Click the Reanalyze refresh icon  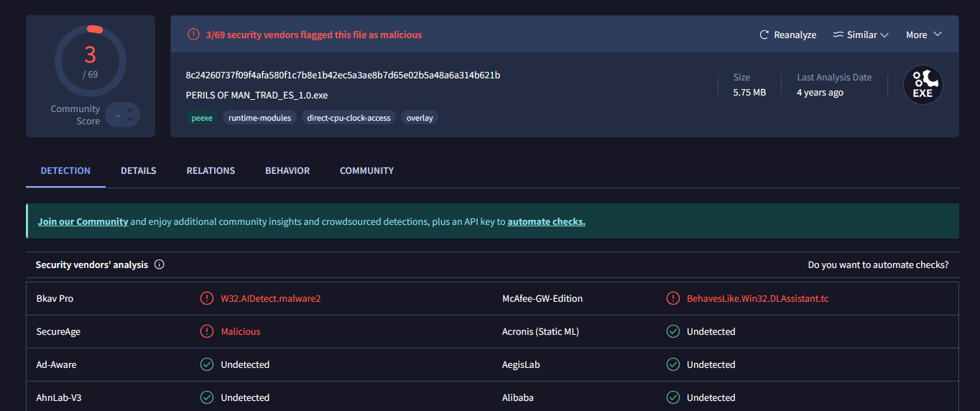pyautogui.click(x=764, y=34)
